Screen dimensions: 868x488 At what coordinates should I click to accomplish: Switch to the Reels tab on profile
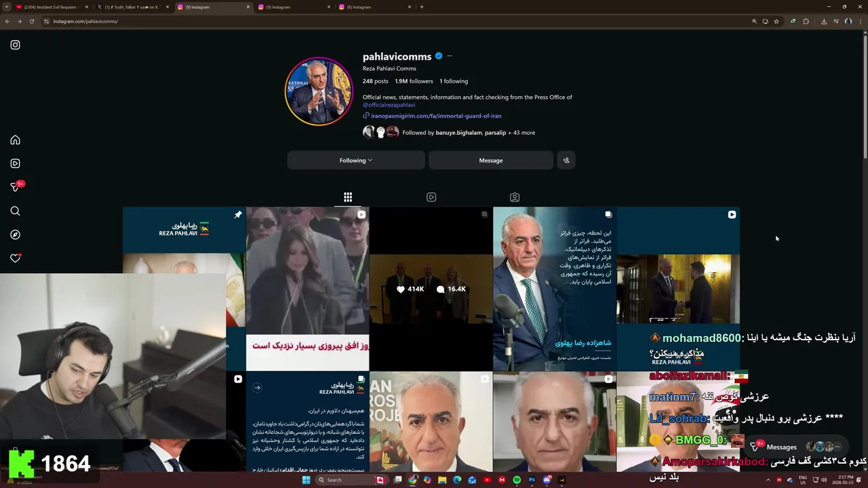[x=431, y=197]
